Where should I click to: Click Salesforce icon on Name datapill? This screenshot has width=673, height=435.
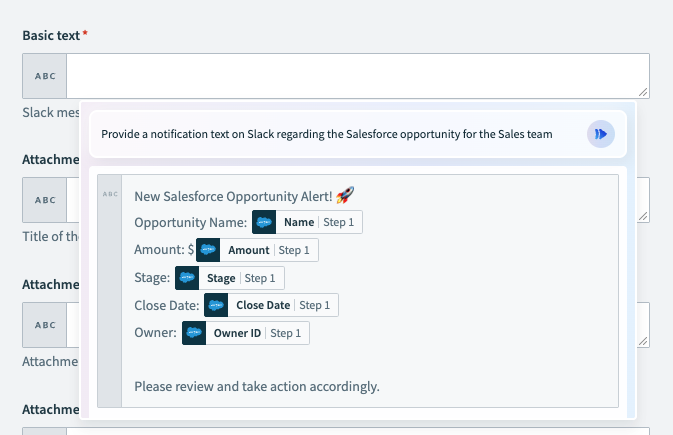(x=264, y=222)
